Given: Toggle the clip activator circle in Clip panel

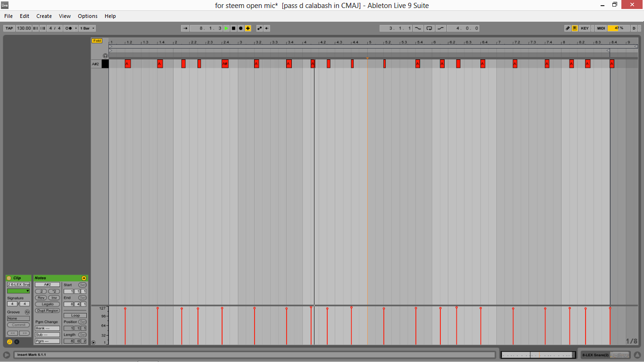Looking at the screenshot, I should (x=8, y=278).
